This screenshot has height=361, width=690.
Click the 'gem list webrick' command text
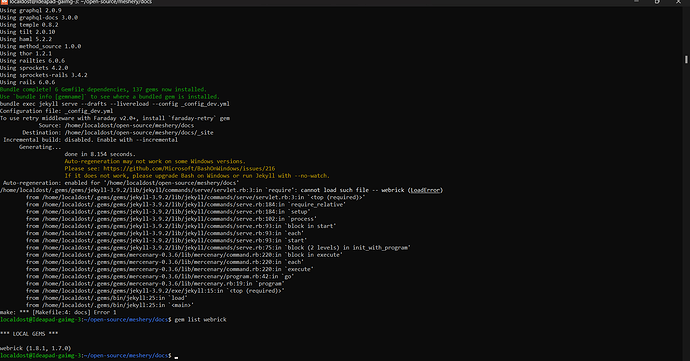click(x=200, y=320)
